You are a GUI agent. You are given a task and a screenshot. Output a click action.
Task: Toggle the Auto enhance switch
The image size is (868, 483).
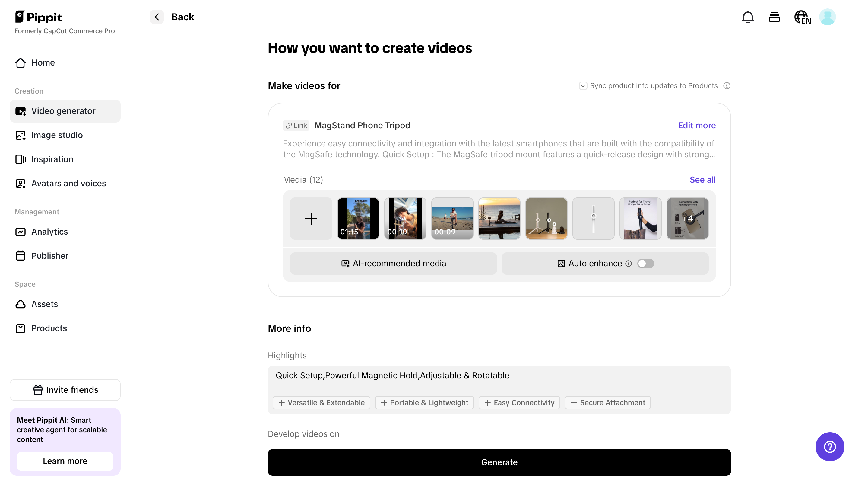(646, 264)
